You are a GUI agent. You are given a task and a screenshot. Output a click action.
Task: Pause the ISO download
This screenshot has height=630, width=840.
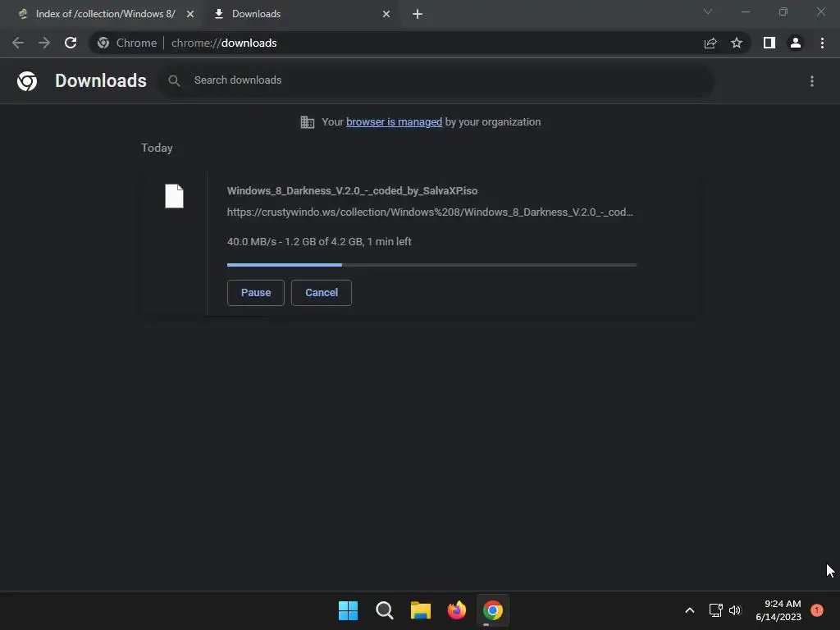(x=256, y=293)
